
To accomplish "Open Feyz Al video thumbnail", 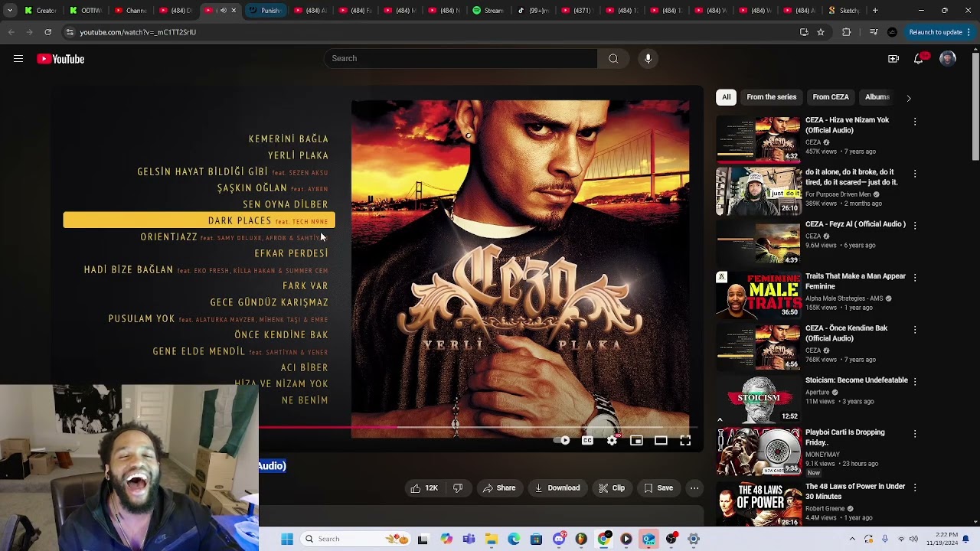I will coord(758,243).
